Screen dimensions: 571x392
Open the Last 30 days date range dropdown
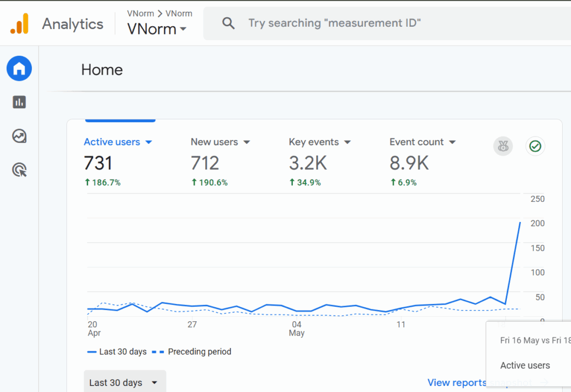click(x=125, y=382)
